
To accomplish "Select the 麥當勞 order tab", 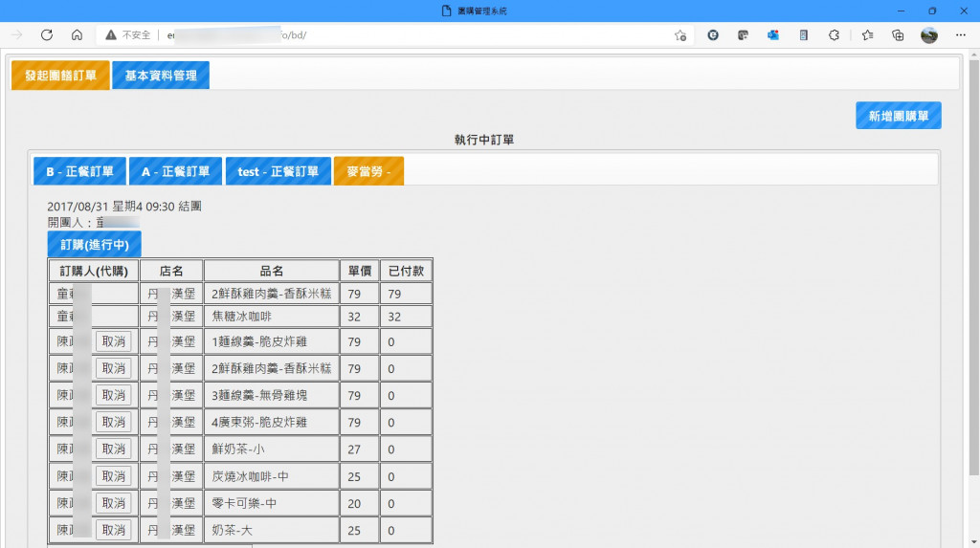I will (368, 171).
